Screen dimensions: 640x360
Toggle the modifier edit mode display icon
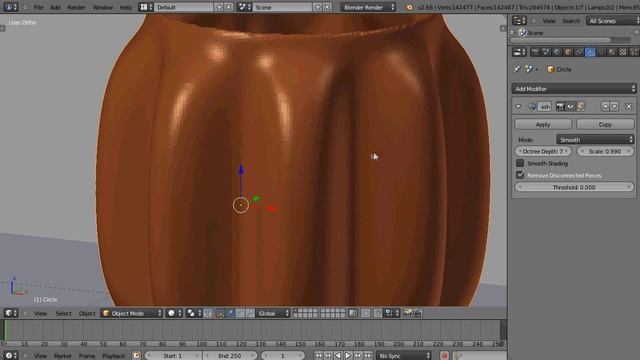tap(580, 107)
